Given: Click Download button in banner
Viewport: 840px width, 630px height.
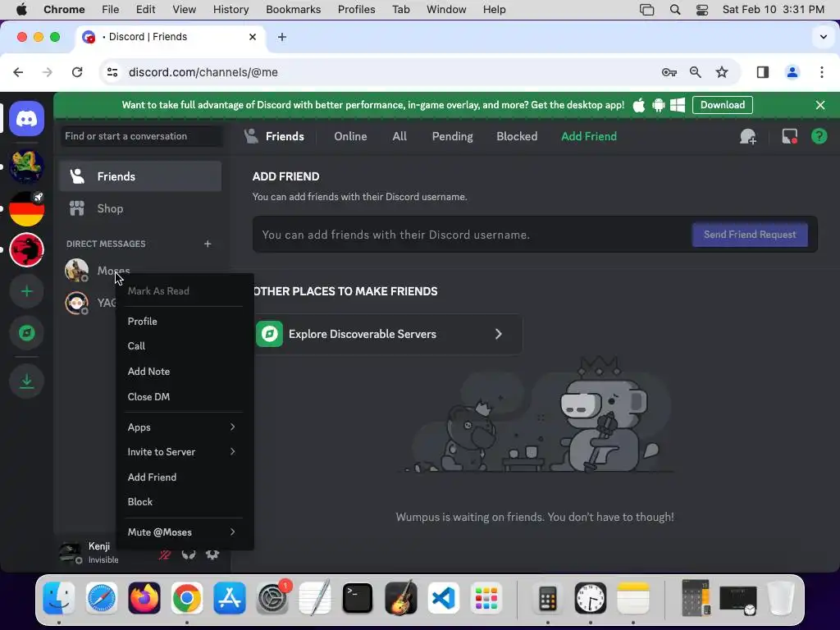Looking at the screenshot, I should pyautogui.click(x=722, y=105).
